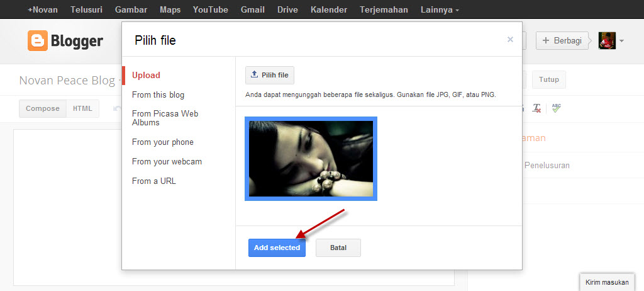Select the uploaded photo thumbnail
644x291 pixels.
tap(311, 159)
